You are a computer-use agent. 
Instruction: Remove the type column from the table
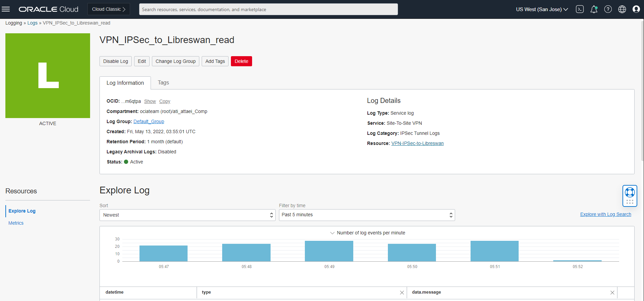tap(402, 293)
